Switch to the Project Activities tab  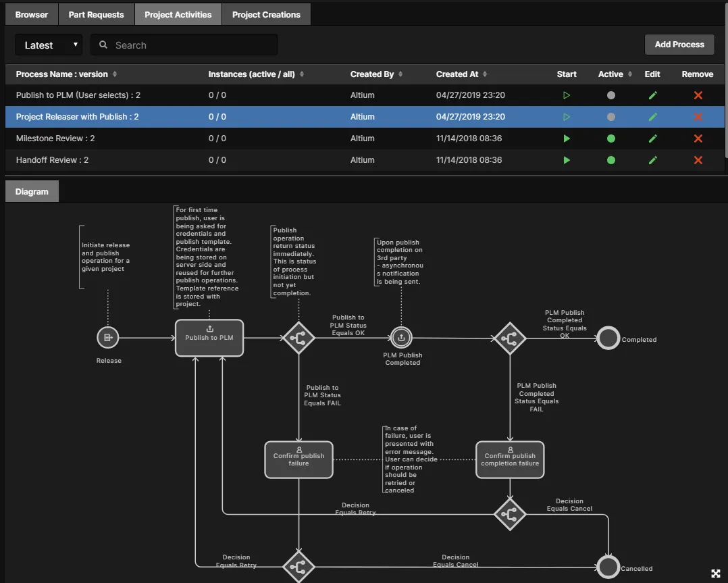click(178, 14)
